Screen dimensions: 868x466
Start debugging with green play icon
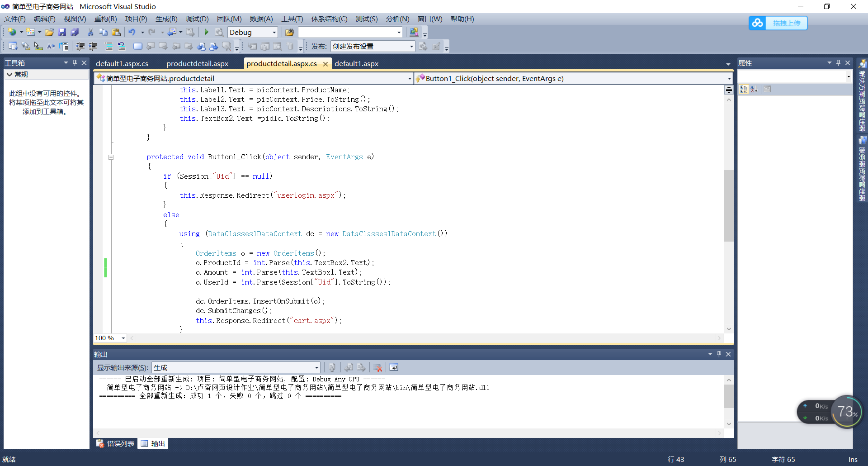pos(206,32)
